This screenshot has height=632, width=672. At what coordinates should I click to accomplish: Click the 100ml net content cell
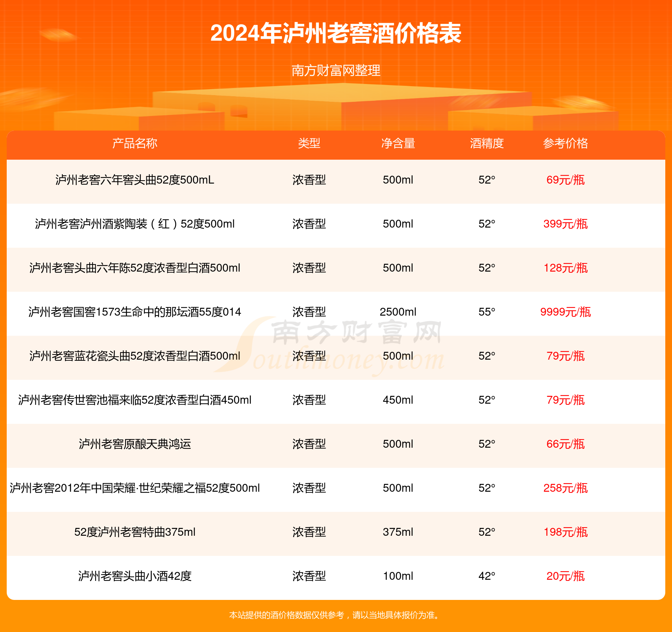tap(398, 576)
